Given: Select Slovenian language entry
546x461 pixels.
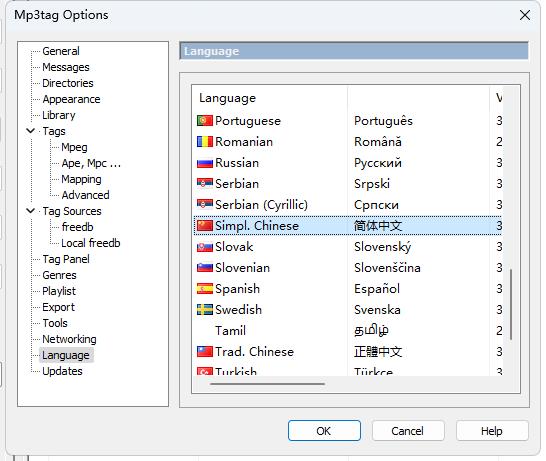Looking at the screenshot, I should 347,268.
